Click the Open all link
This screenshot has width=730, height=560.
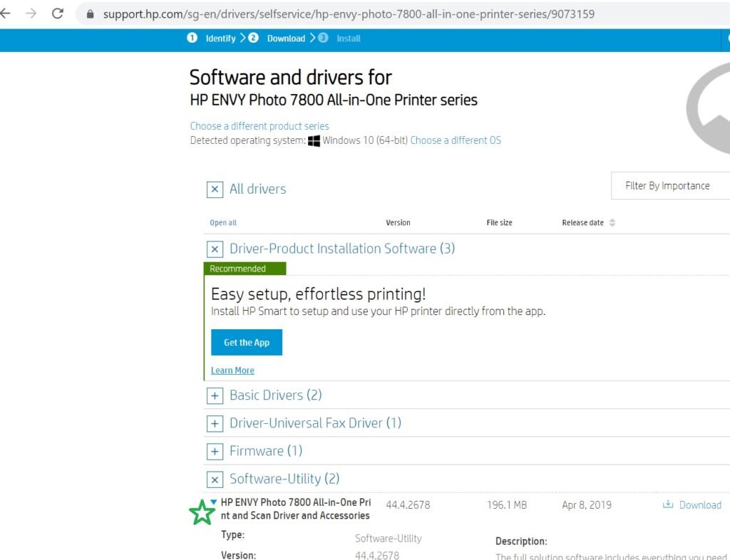pyautogui.click(x=223, y=223)
